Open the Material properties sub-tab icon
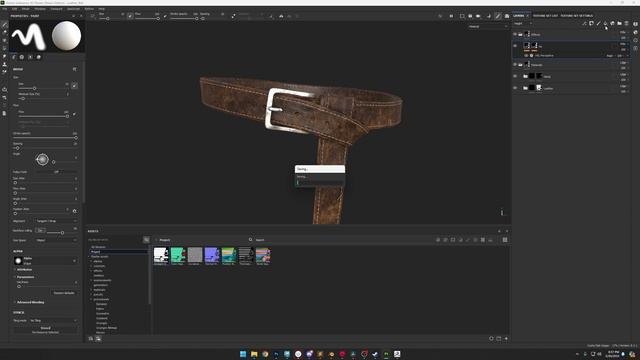640x360 pixels. (39, 57)
